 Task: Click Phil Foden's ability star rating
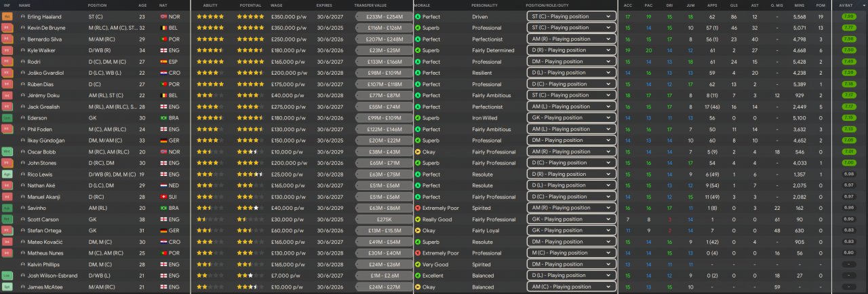(x=209, y=129)
